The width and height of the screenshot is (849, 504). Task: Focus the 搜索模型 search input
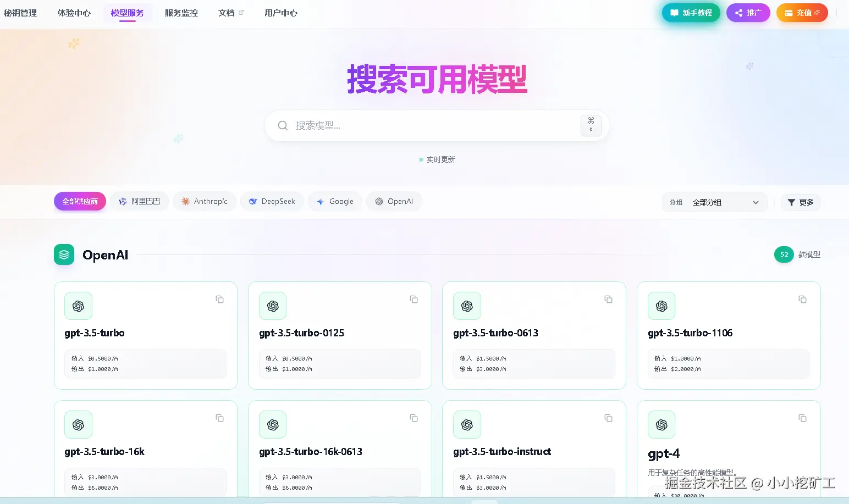437,125
